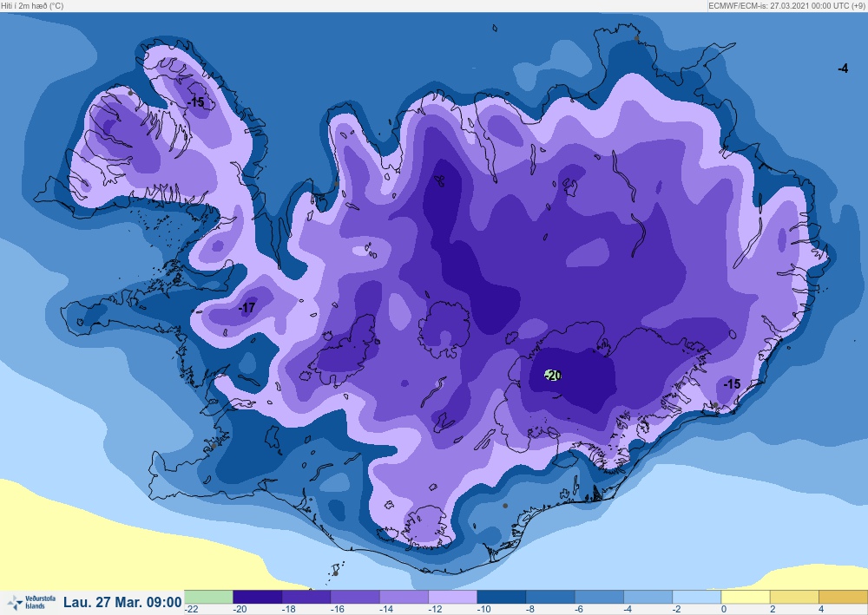Click the -8 legend scale value
This screenshot has height=615, width=868.
pyautogui.click(x=529, y=610)
